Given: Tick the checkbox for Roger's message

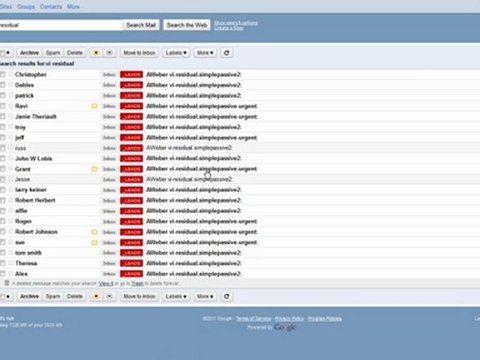Looking at the screenshot, I should point(2,221).
